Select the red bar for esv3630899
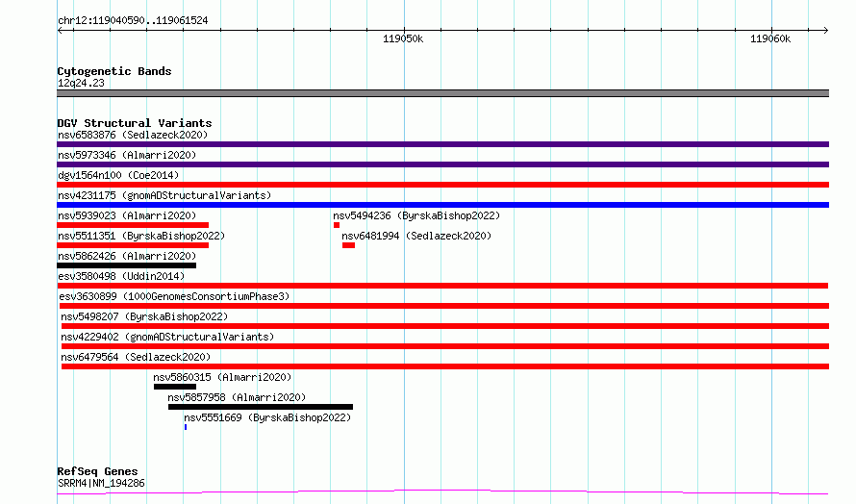 444,306
